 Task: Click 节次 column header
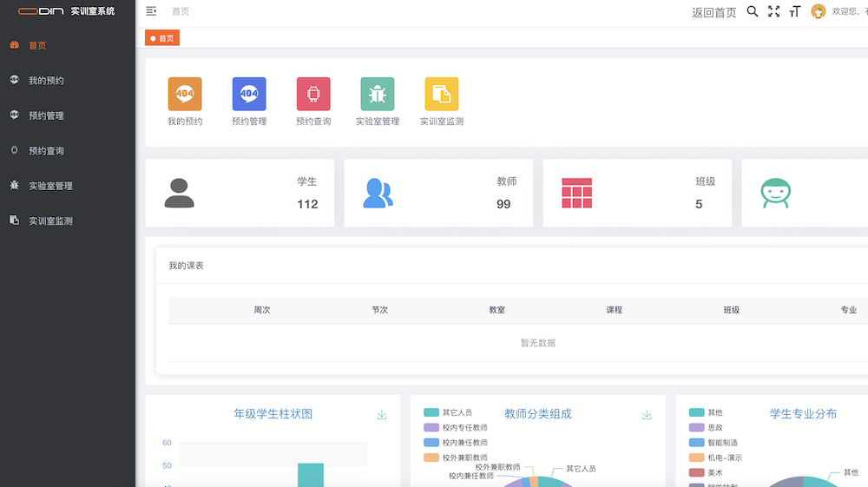(x=379, y=310)
